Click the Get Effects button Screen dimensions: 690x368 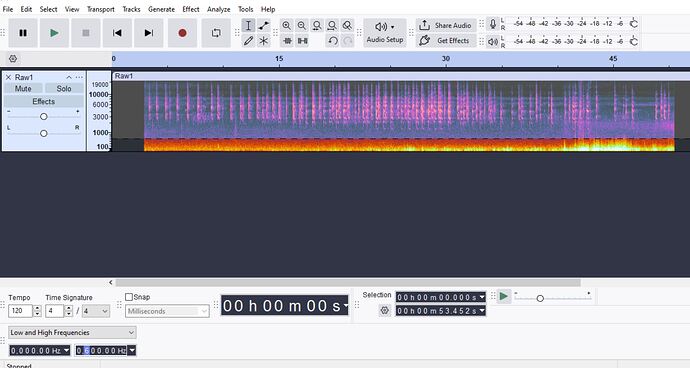446,40
